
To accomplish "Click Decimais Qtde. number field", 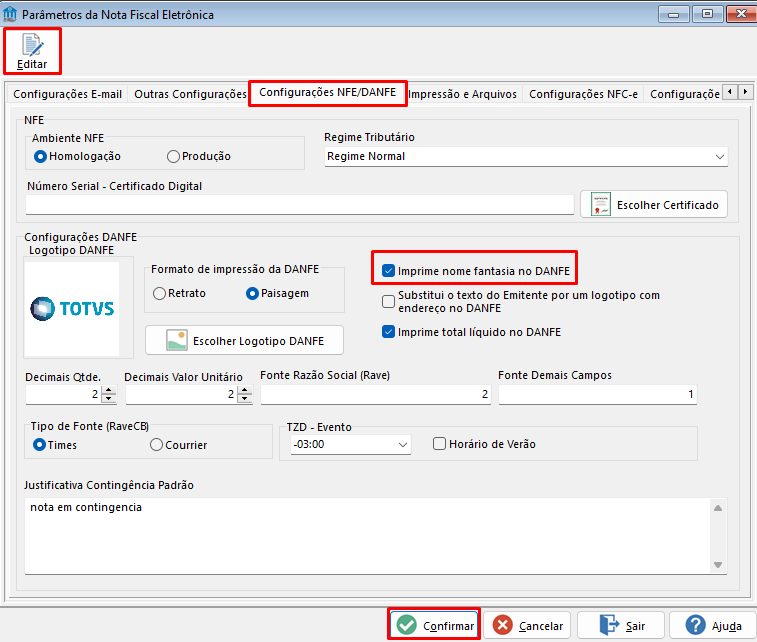I will click(64, 394).
